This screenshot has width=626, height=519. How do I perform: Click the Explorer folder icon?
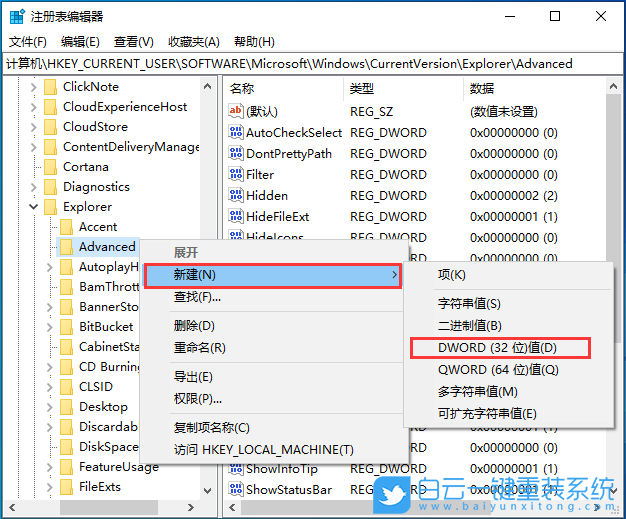[x=50, y=206]
